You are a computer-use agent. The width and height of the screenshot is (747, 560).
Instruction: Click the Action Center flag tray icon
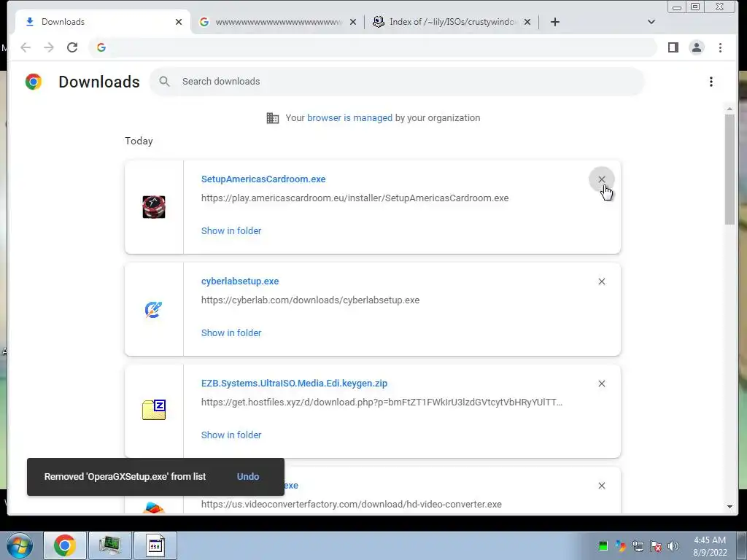tap(656, 546)
